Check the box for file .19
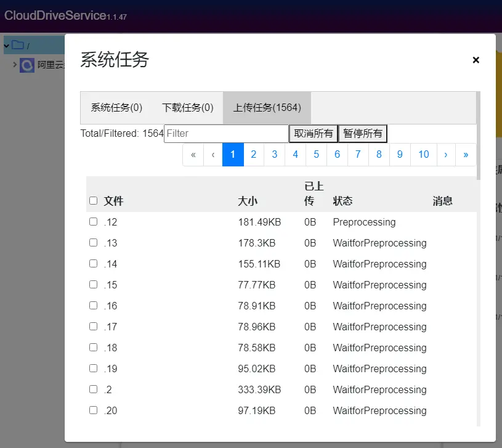This screenshot has height=448, width=502. [93, 369]
